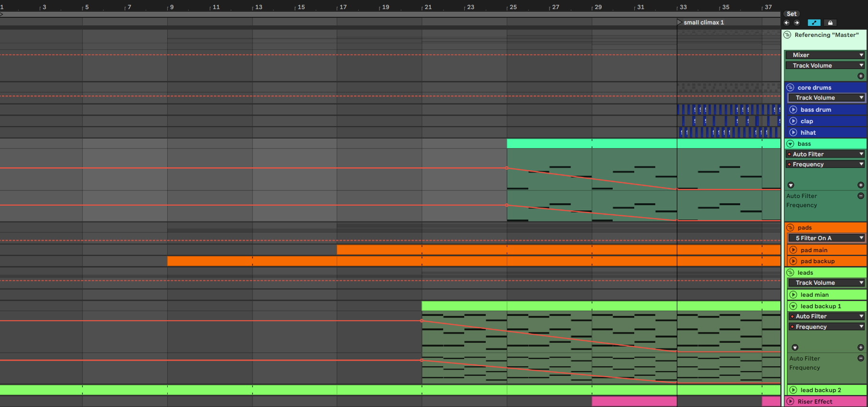Unfold the bass drum track
The image size is (868, 407).
pos(793,110)
